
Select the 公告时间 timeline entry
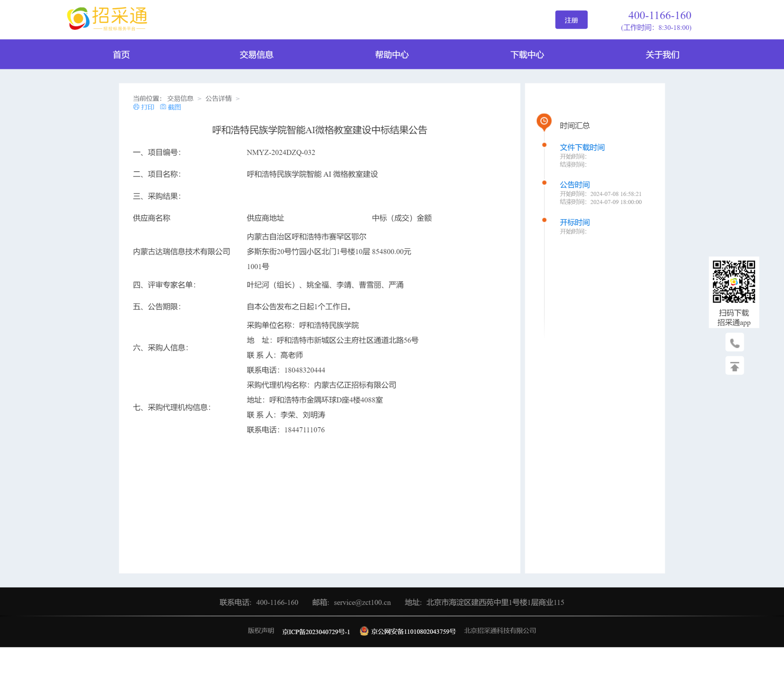pos(574,184)
